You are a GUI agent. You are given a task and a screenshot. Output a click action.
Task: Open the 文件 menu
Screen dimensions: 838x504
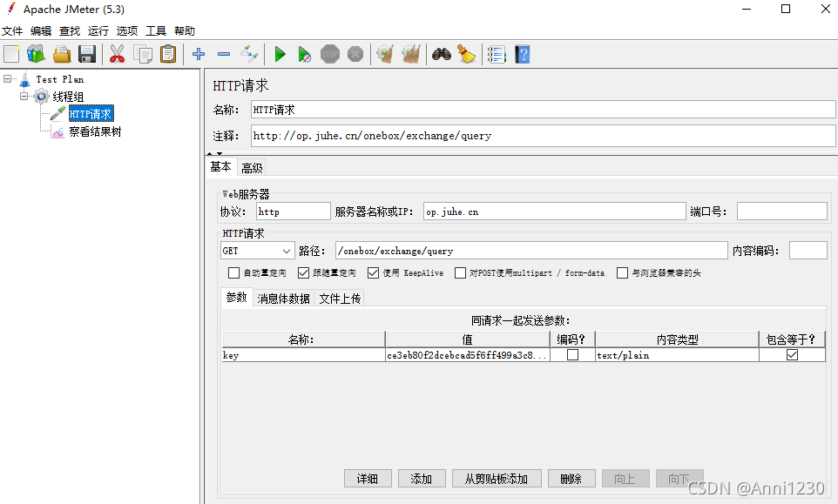pyautogui.click(x=12, y=31)
